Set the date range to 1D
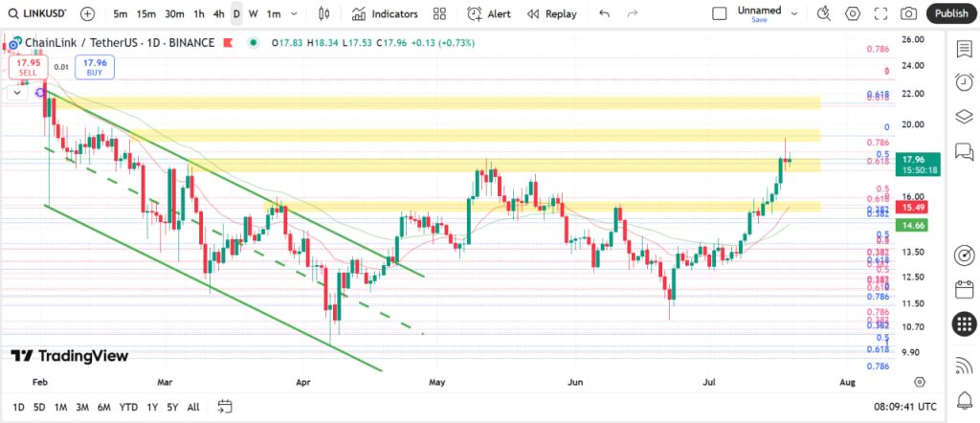Screen dimensions: 980x423 coord(19,407)
